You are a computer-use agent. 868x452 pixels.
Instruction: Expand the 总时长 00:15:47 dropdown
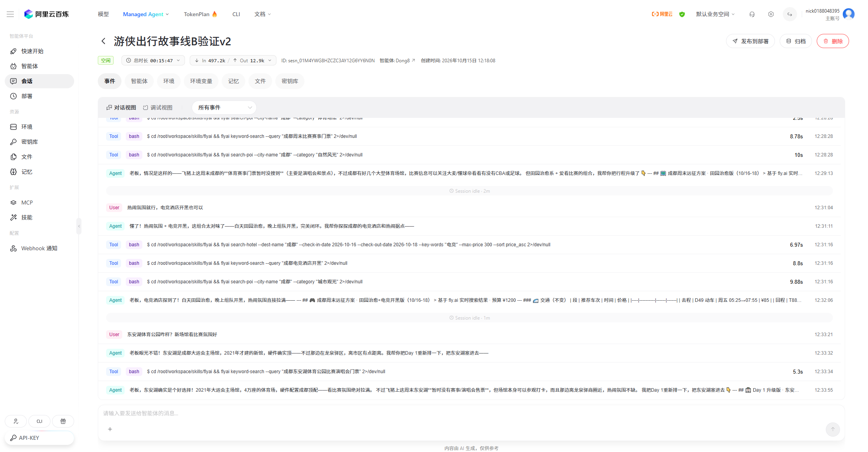click(153, 61)
